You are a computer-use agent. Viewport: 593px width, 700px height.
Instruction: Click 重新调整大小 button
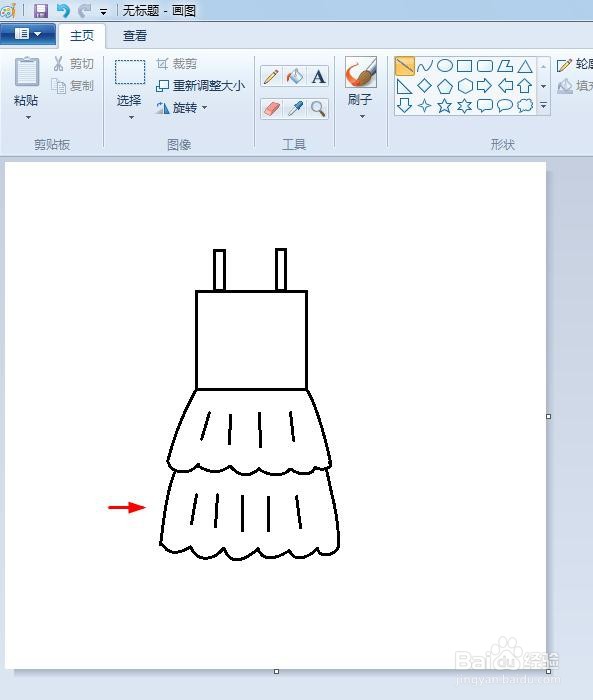[x=200, y=85]
